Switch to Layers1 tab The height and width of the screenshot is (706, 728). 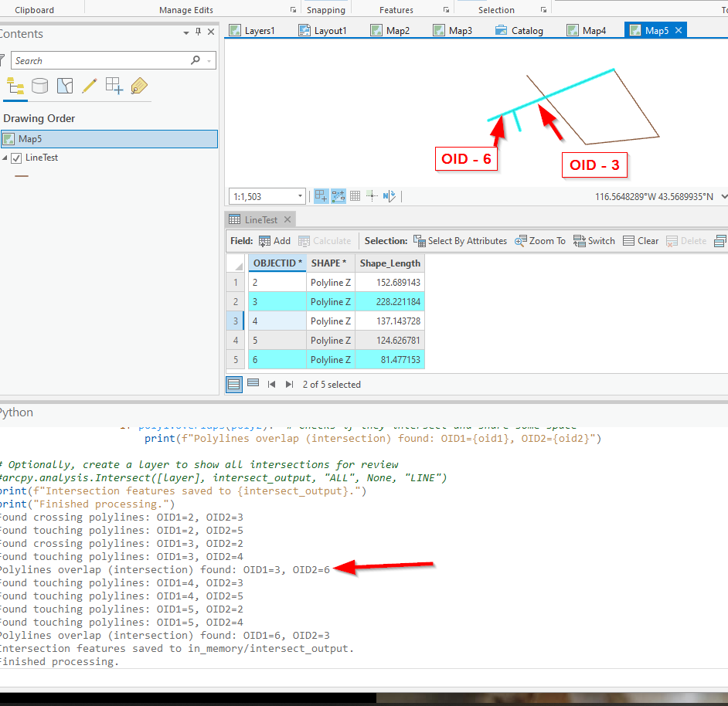252,31
